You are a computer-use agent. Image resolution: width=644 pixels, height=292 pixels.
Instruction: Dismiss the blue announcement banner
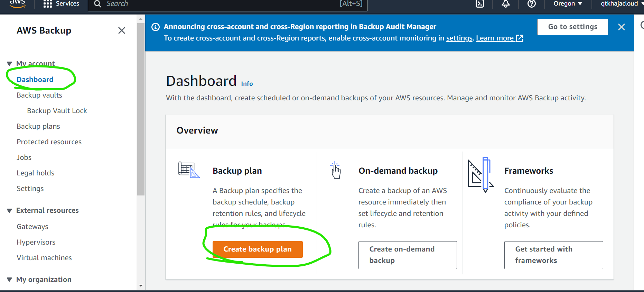(622, 27)
